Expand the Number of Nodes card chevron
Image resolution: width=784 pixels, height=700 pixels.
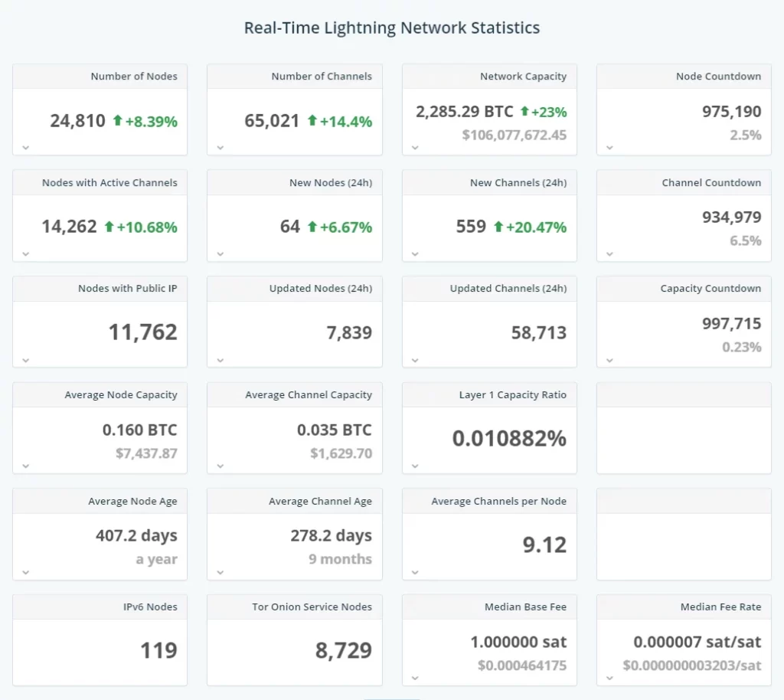click(x=25, y=148)
